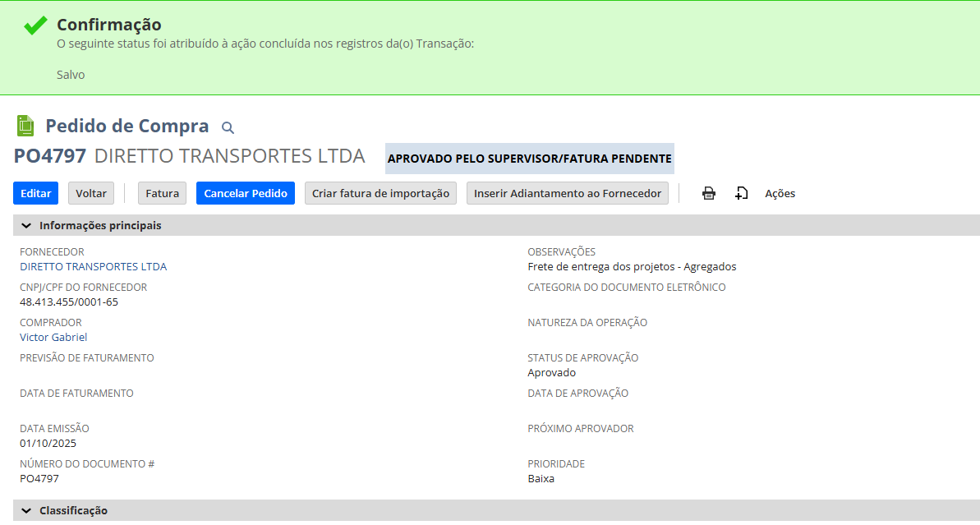Open the Victor Gabriel buyer link

click(x=53, y=338)
